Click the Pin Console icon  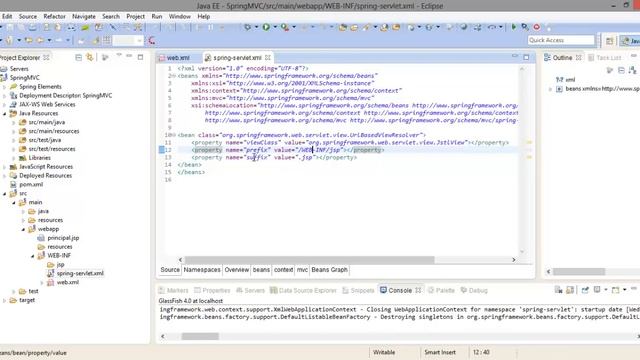(x=585, y=290)
